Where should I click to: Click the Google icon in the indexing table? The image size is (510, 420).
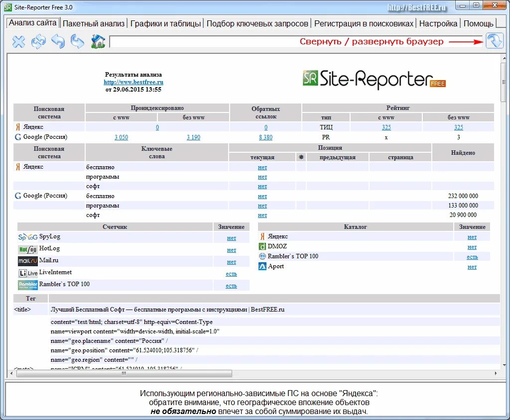(x=18, y=137)
